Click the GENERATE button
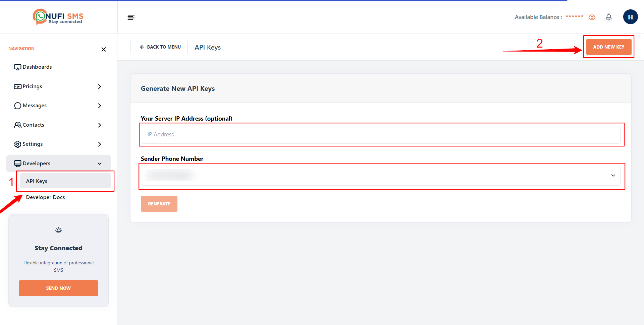Screen dimensions: 644x325 coord(159,204)
